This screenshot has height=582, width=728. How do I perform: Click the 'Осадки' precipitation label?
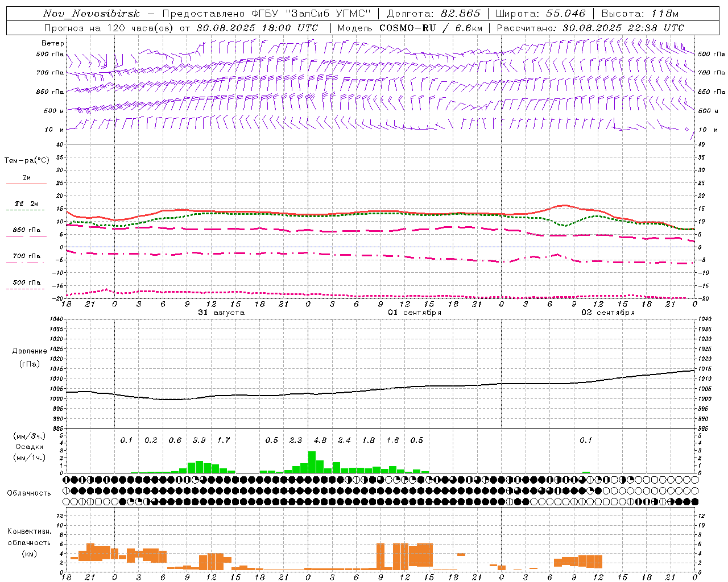click(30, 447)
